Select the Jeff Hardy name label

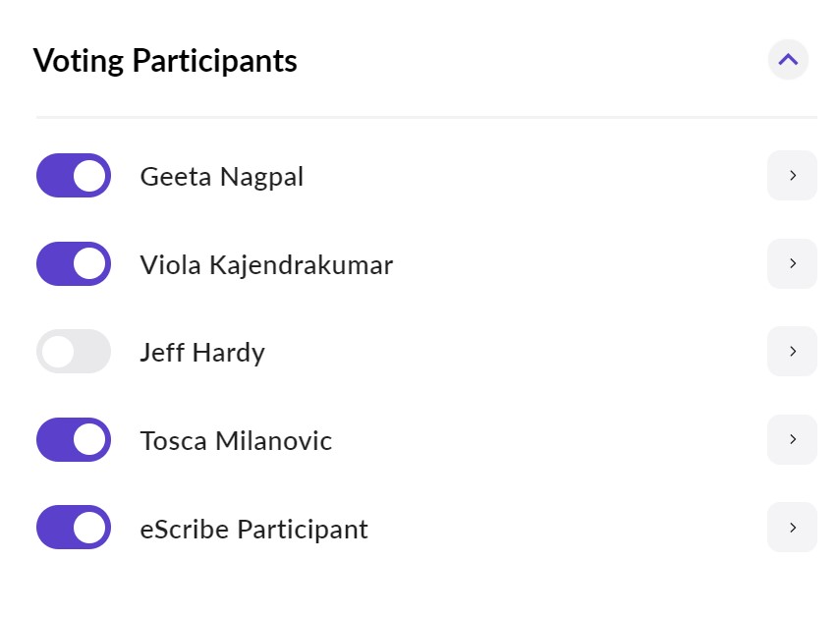coord(202,353)
